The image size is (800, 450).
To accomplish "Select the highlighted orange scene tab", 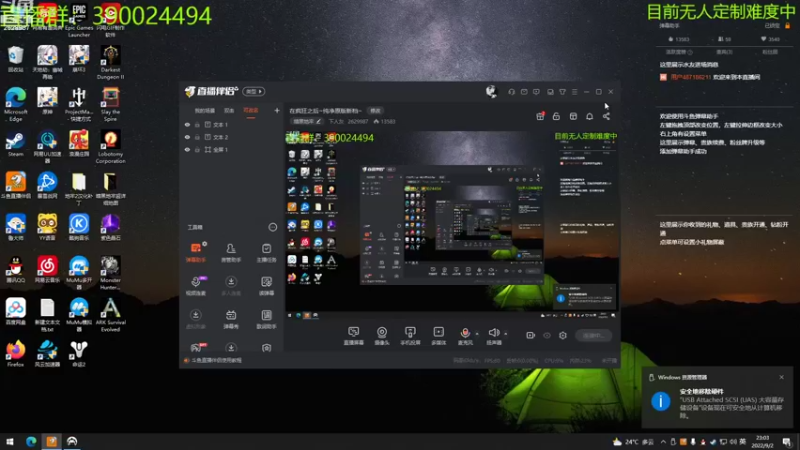I will (251, 111).
